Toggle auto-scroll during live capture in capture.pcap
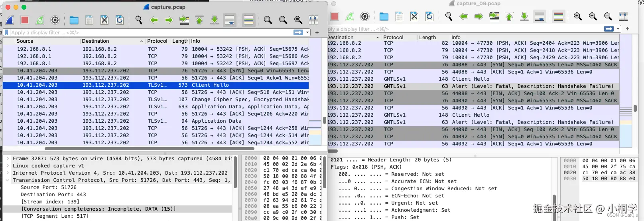Viewport: 644px width, 221px height. [x=230, y=20]
